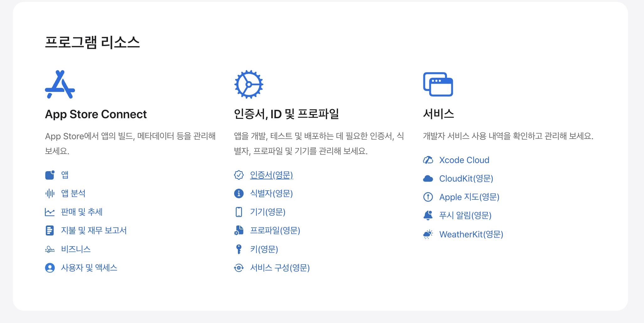Click the bell icon beside 푸시 알림(영문)
644x323 pixels.
[428, 215]
